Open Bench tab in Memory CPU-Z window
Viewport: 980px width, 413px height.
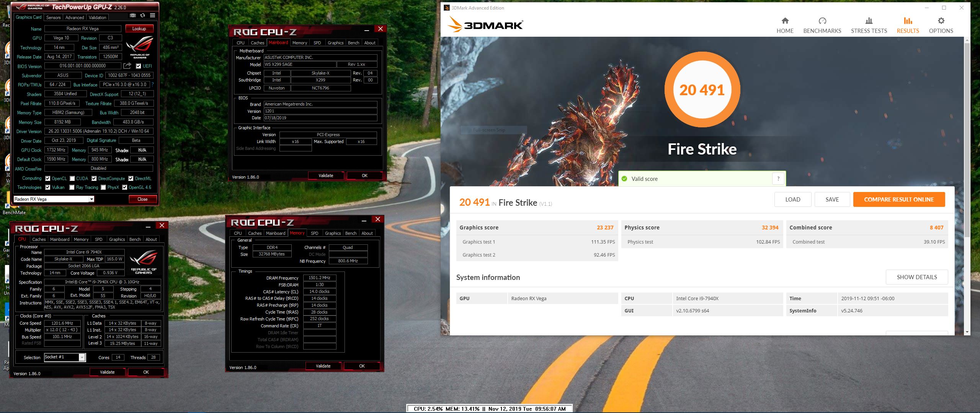pos(351,233)
